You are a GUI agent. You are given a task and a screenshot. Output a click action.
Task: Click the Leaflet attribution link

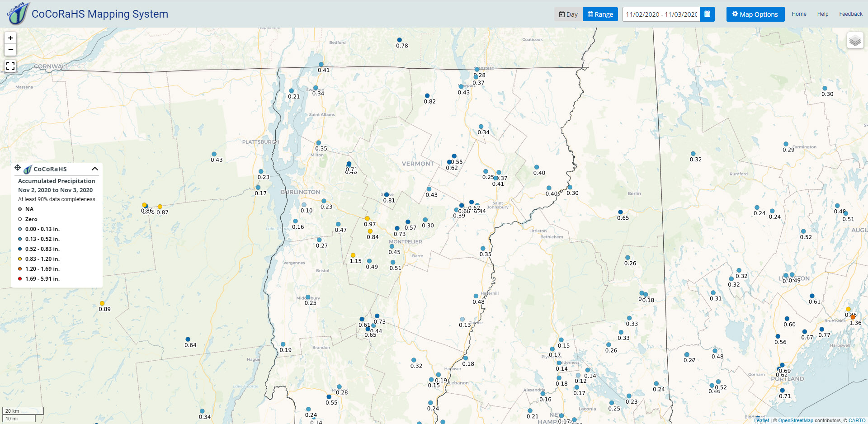click(x=761, y=420)
